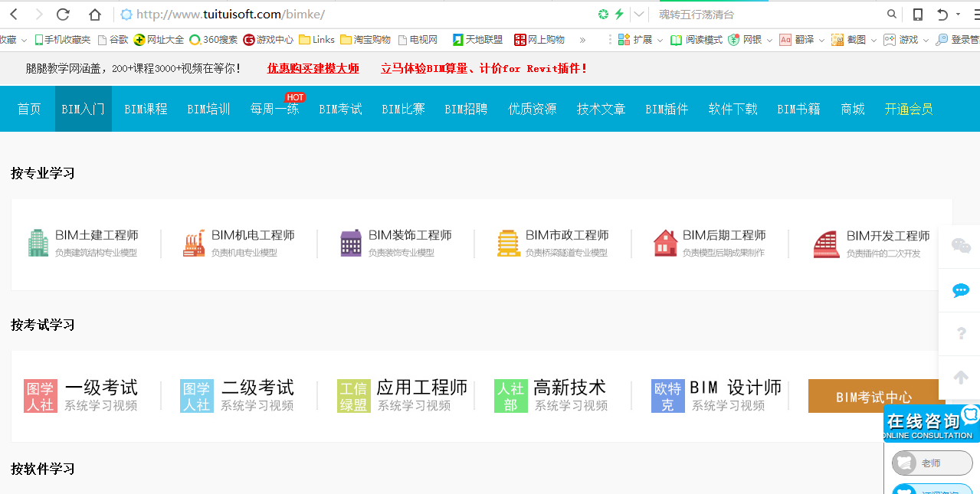
Task: Open the 网银 dropdown
Action: coord(750,40)
